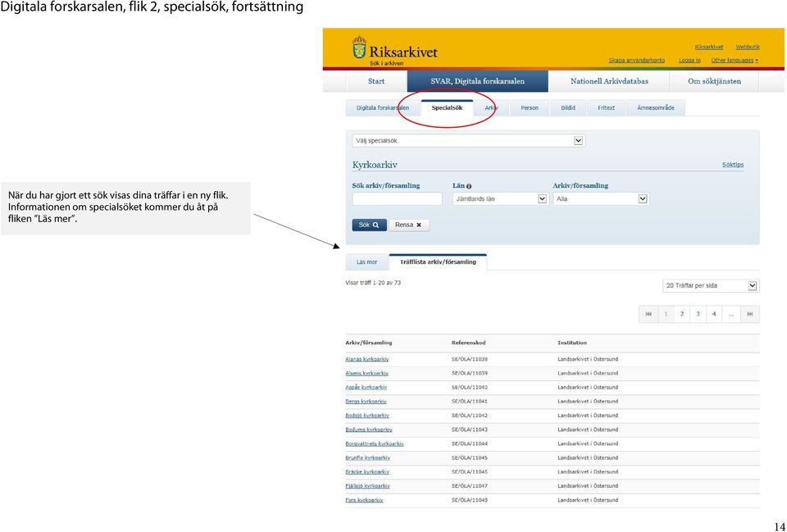Open the Webbutik link
Image resolution: width=787 pixels, height=532 pixels.
click(x=748, y=48)
